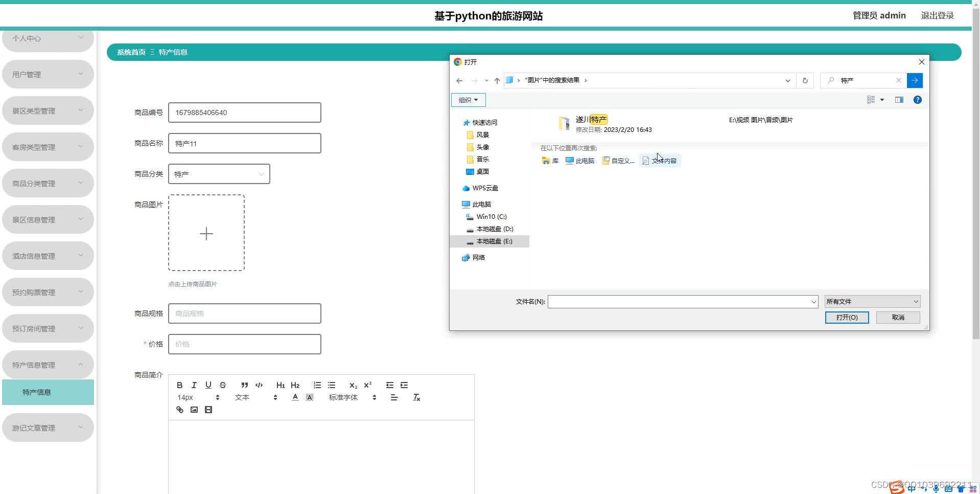Open the text color picker

click(x=295, y=397)
